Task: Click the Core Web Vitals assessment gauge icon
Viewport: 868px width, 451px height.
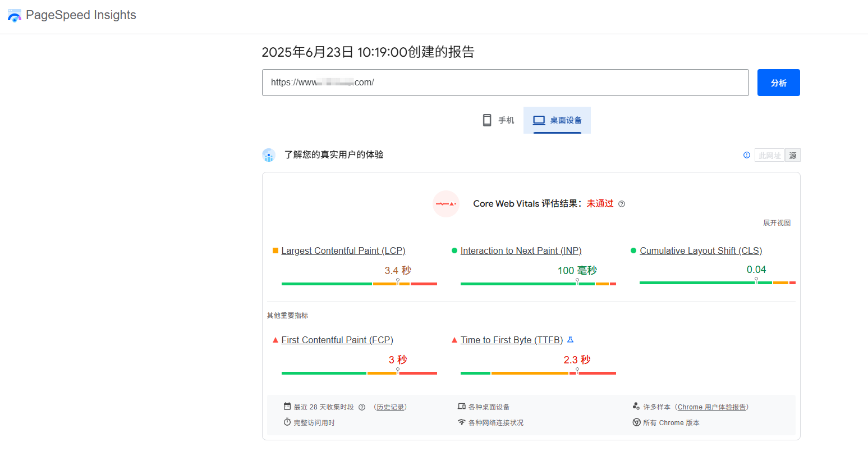Action: (446, 204)
